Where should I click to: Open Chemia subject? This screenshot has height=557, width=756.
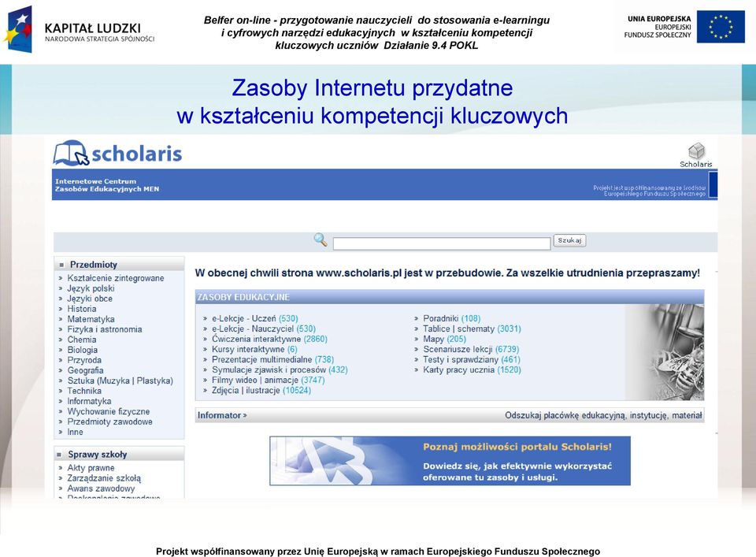coord(81,340)
